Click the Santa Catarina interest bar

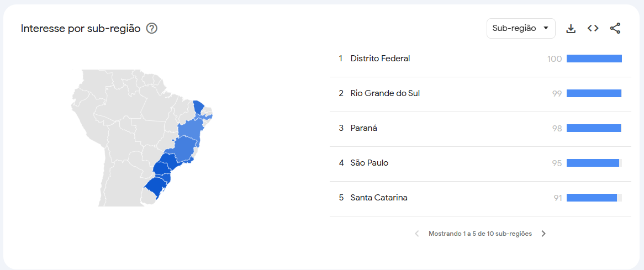pyautogui.click(x=592, y=198)
